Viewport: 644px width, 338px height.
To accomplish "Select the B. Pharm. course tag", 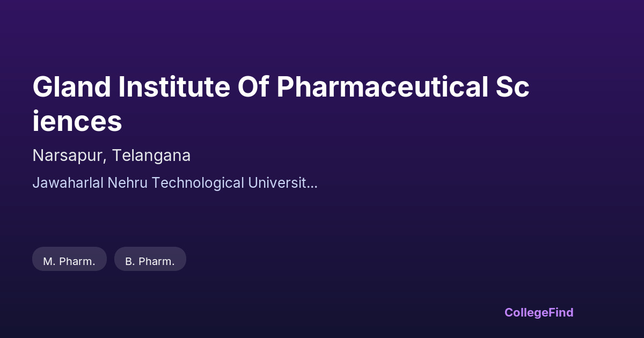I will click(150, 261).
